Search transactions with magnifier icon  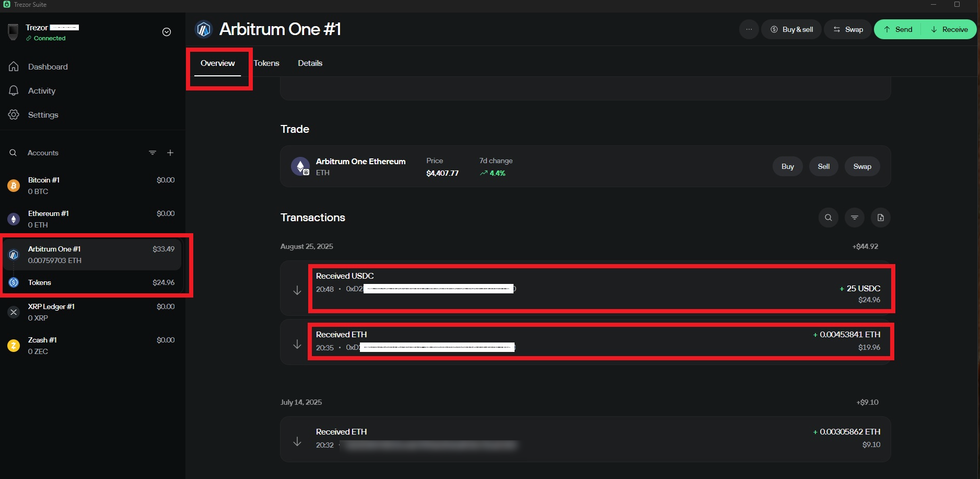pyautogui.click(x=829, y=218)
